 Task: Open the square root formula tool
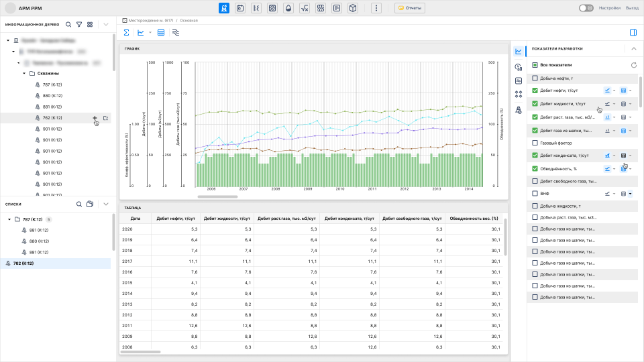coord(305,8)
